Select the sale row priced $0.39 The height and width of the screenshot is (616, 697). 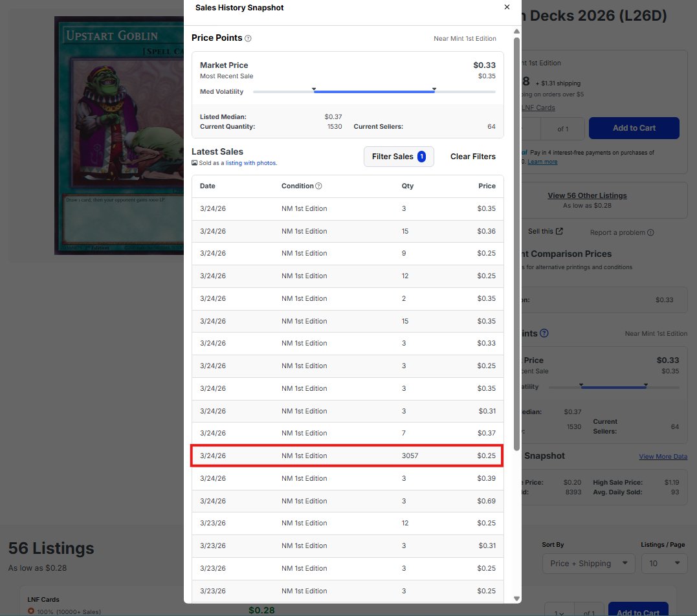click(x=347, y=478)
